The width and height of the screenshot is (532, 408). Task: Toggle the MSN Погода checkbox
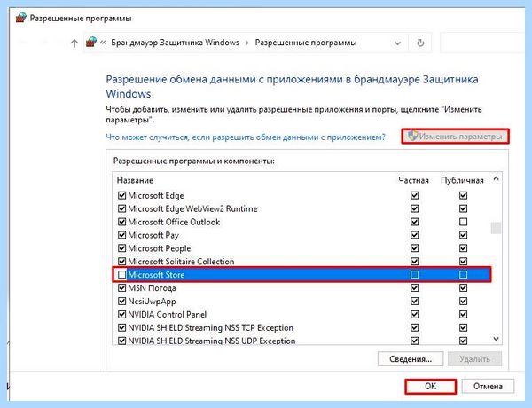pyautogui.click(x=121, y=288)
